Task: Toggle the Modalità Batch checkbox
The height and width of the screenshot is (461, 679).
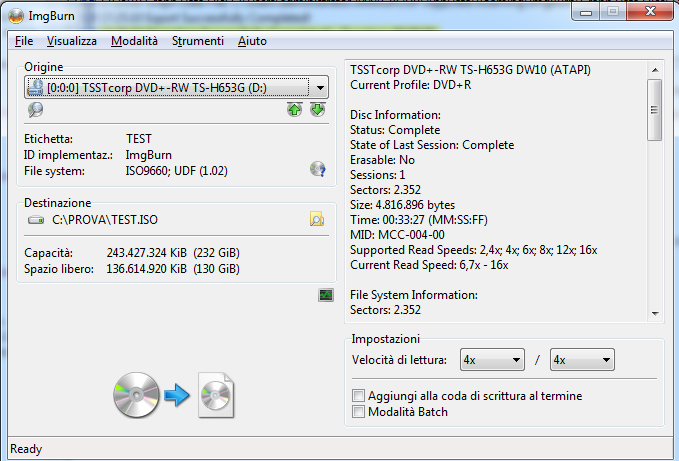Action: click(358, 412)
